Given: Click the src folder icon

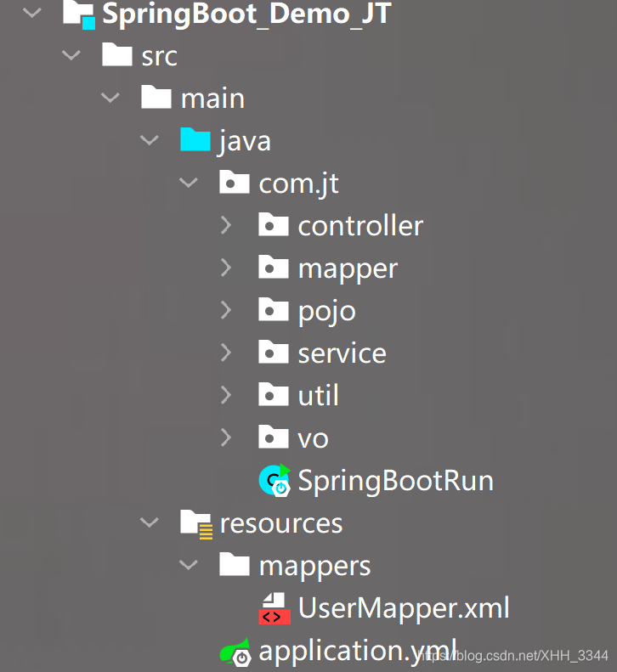Looking at the screenshot, I should pos(116,54).
